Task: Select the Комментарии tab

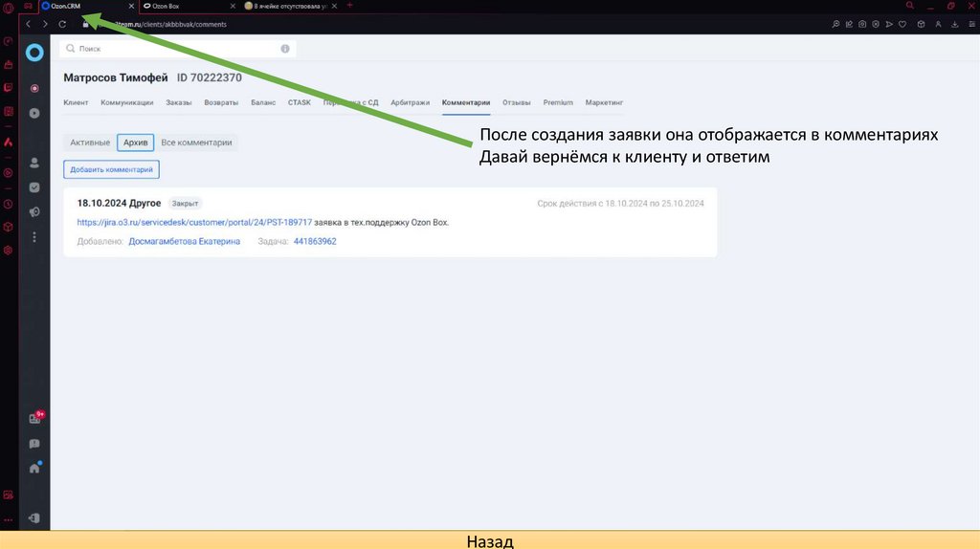Action: tap(466, 102)
